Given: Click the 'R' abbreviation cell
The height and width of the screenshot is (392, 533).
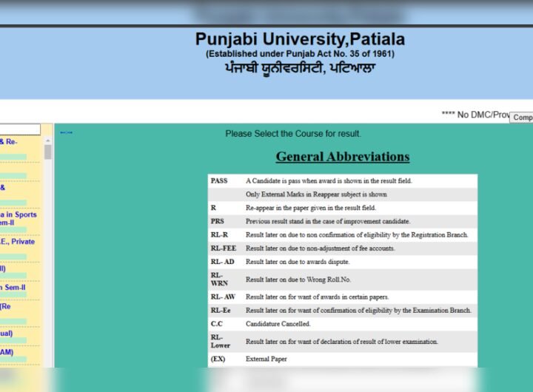Looking at the screenshot, I should point(213,208).
